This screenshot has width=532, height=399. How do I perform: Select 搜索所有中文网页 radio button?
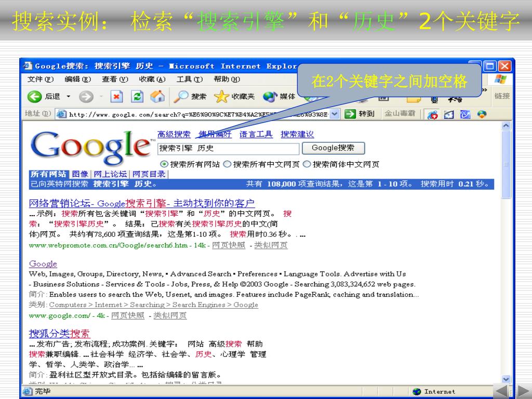(228, 164)
